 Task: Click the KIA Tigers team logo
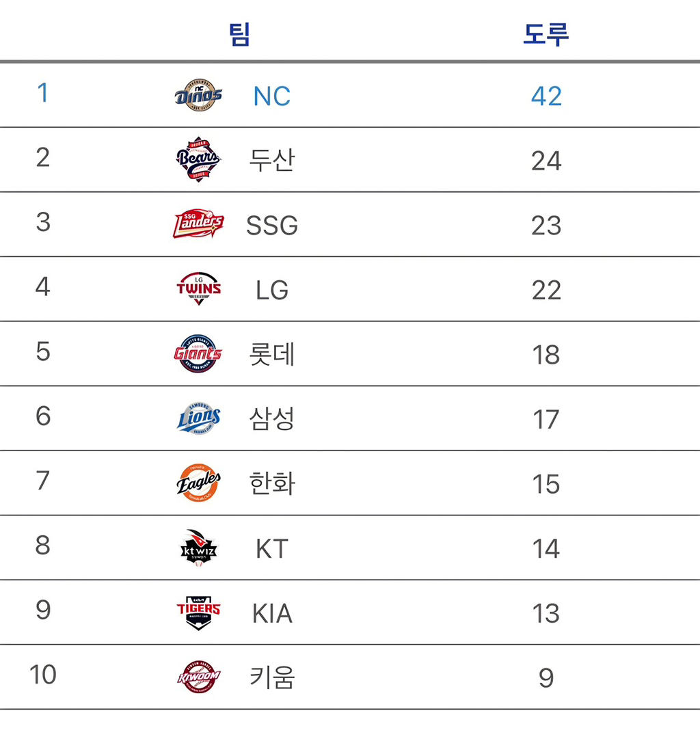point(198,612)
